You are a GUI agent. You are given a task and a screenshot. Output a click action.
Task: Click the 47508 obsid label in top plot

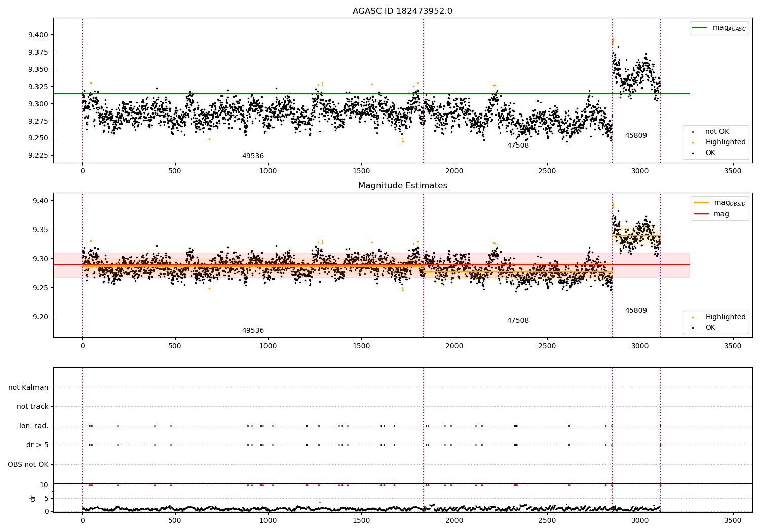click(518, 146)
